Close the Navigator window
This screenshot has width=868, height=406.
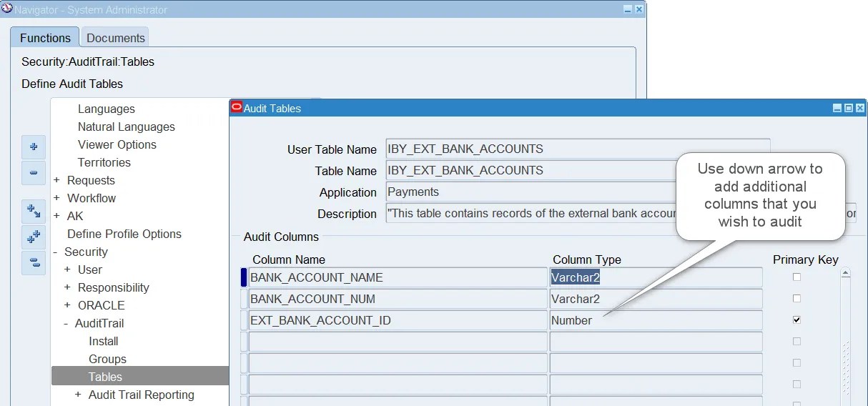[639, 9]
